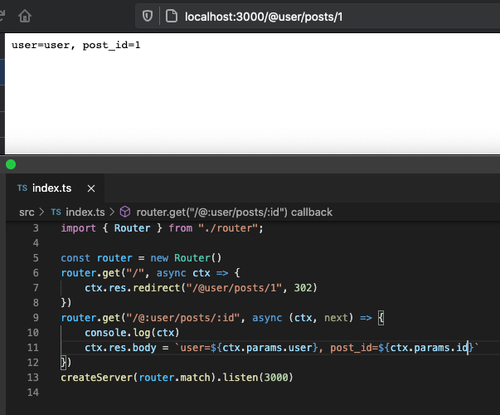Click the Router import identifier on line 3

[x=132, y=228]
